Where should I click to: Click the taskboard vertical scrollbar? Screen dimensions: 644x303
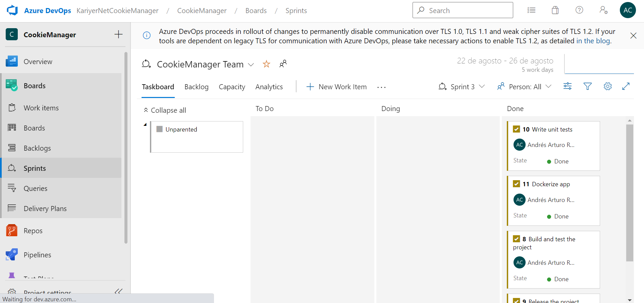pos(630,193)
